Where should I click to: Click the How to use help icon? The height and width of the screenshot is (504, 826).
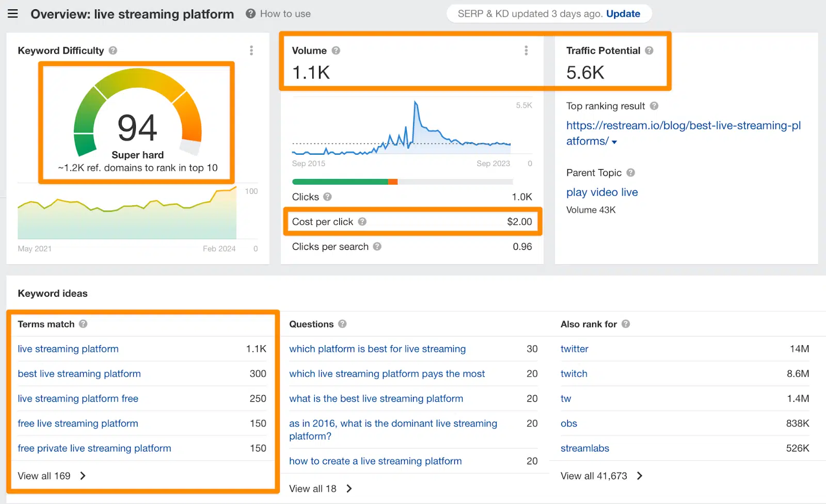point(250,13)
